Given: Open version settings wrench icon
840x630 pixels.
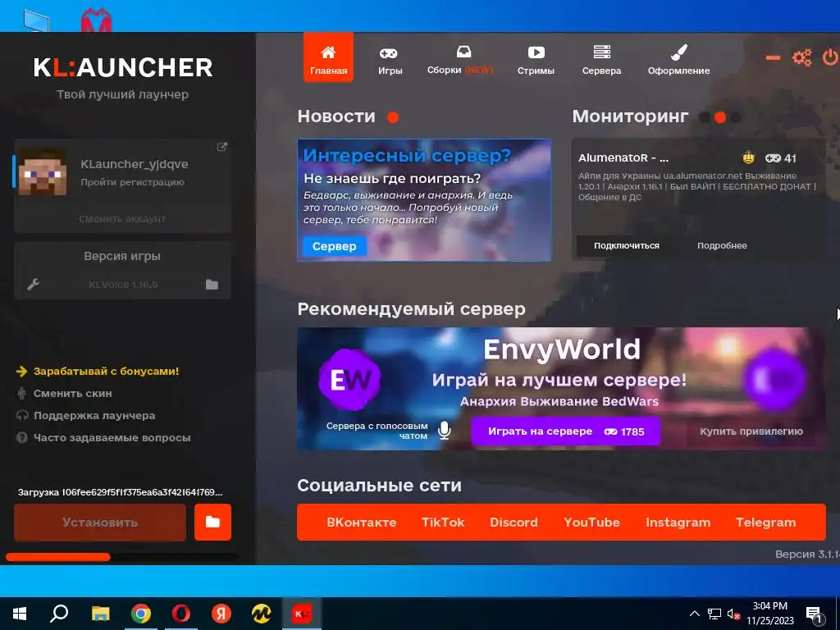Looking at the screenshot, I should [x=33, y=285].
